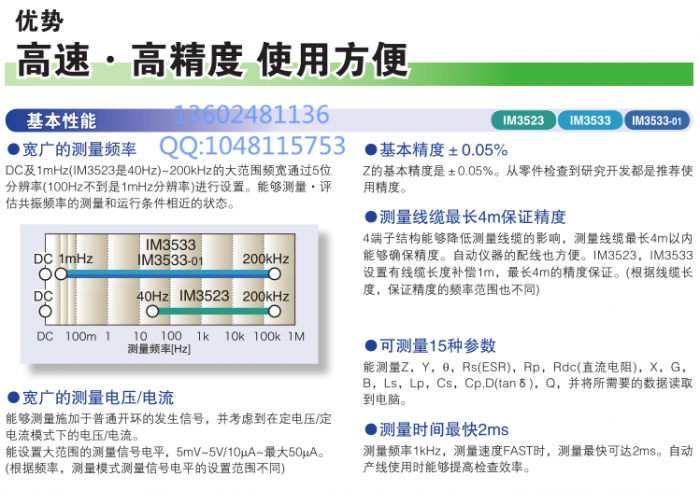Click the 10k tick on frequency axis

click(x=234, y=336)
